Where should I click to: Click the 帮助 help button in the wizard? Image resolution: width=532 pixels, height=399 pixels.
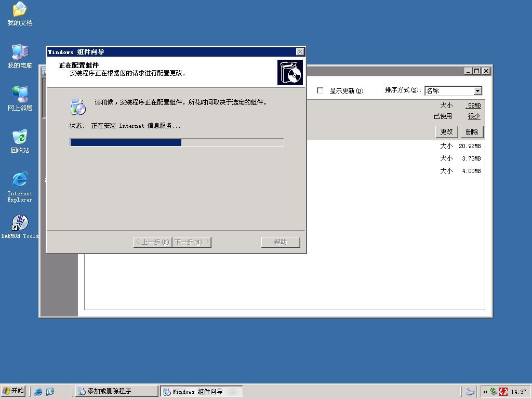tap(281, 242)
